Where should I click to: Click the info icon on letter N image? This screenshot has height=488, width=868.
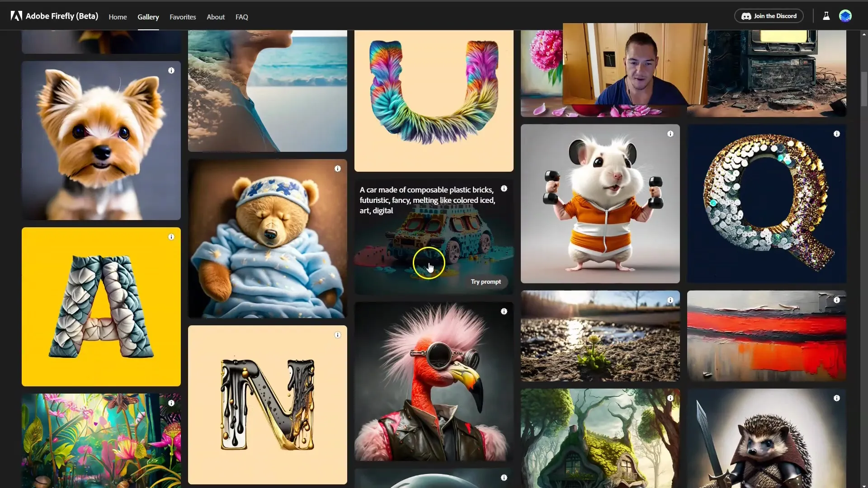[337, 335]
